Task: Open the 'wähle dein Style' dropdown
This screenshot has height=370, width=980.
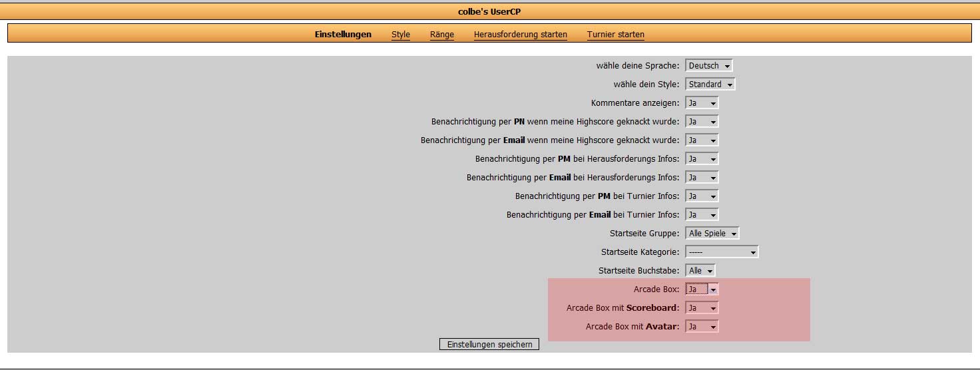Action: (x=710, y=85)
